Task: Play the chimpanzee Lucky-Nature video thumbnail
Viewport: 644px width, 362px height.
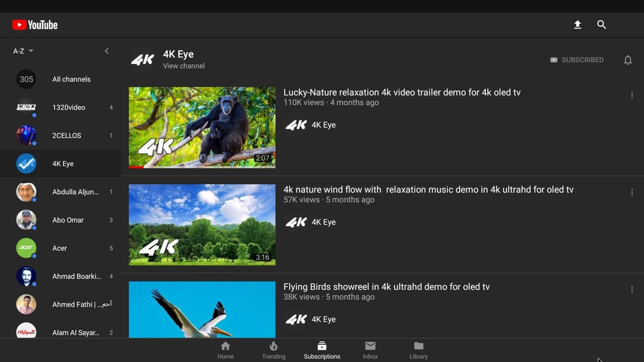Action: (202, 128)
